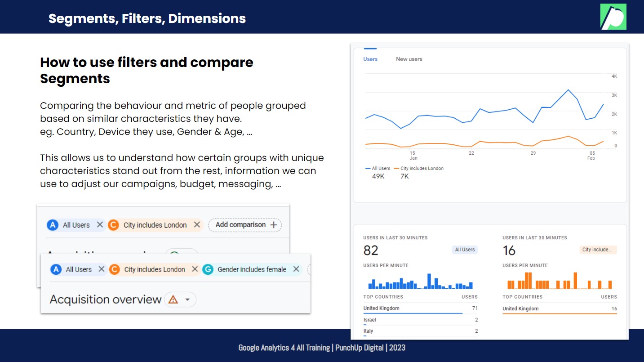This screenshot has width=644, height=362.
Task: Switch to the New users tab
Action: 409,59
